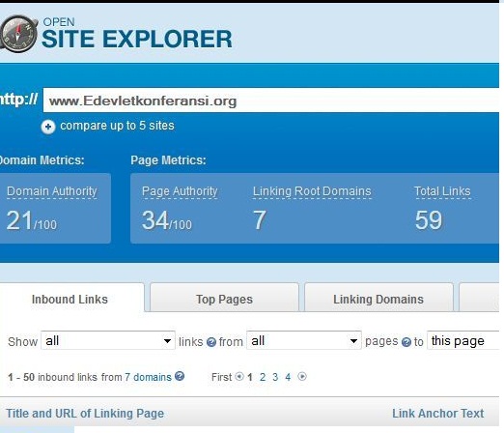Click 'compare up to 5 sites' link
The image size is (504, 433).
coord(117,126)
